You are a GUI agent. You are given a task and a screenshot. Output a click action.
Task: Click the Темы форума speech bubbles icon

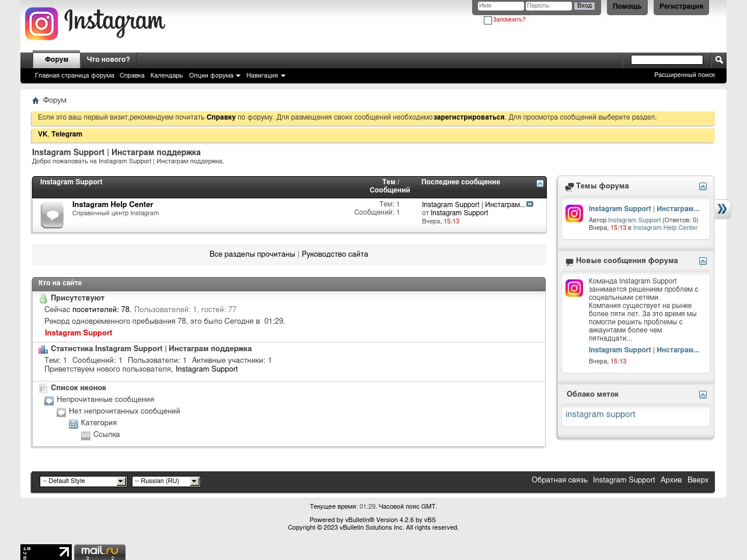pos(570,187)
